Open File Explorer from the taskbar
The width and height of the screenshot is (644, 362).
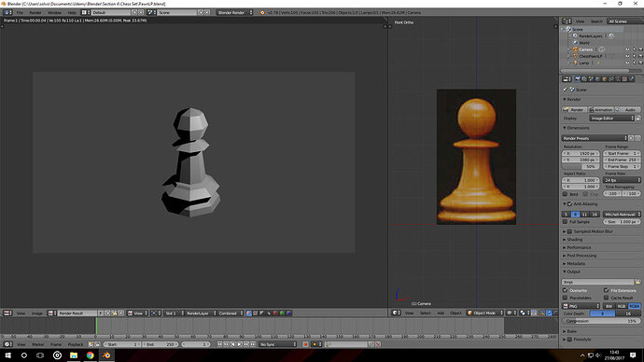[x=74, y=355]
